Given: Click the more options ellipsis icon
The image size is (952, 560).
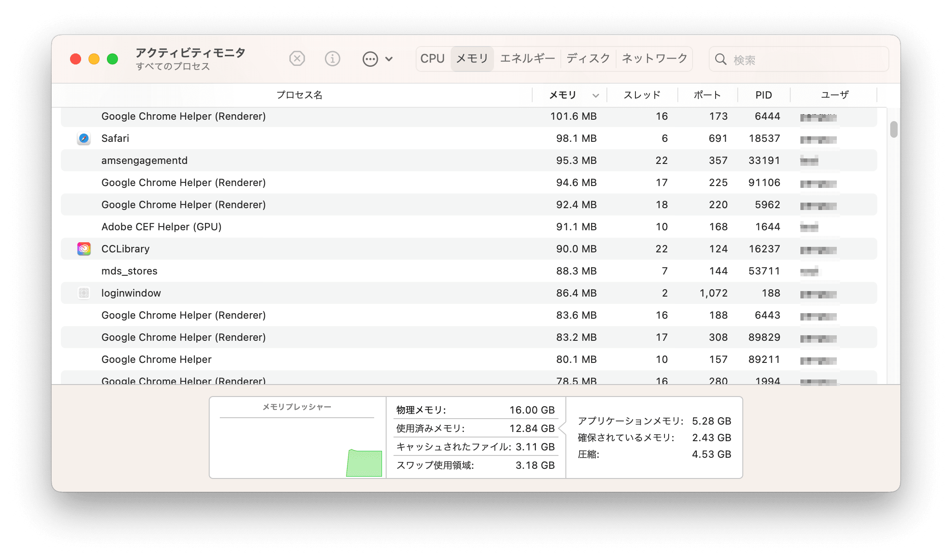Looking at the screenshot, I should [x=370, y=59].
